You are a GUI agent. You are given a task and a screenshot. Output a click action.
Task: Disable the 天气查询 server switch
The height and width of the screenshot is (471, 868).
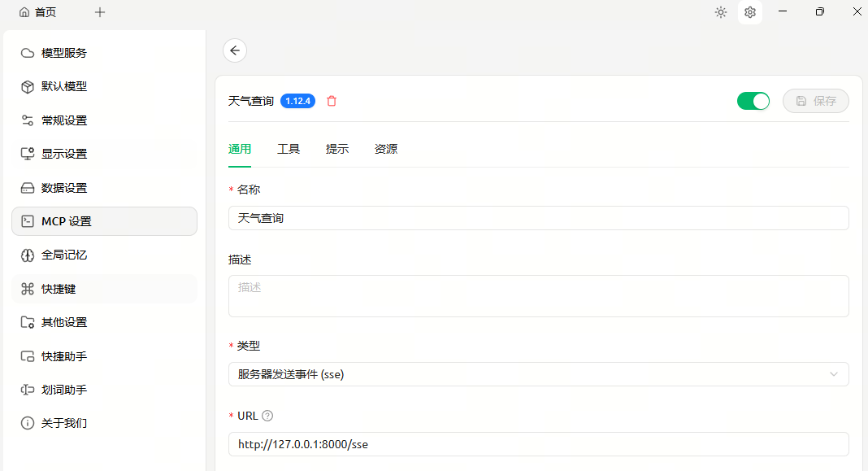[753, 101]
